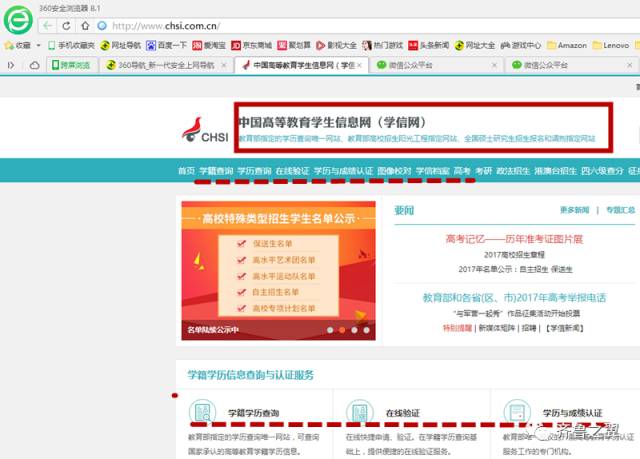This screenshot has height=459, width=640.
Task: Open the 京东商城 bookmark
Action: pos(251,45)
